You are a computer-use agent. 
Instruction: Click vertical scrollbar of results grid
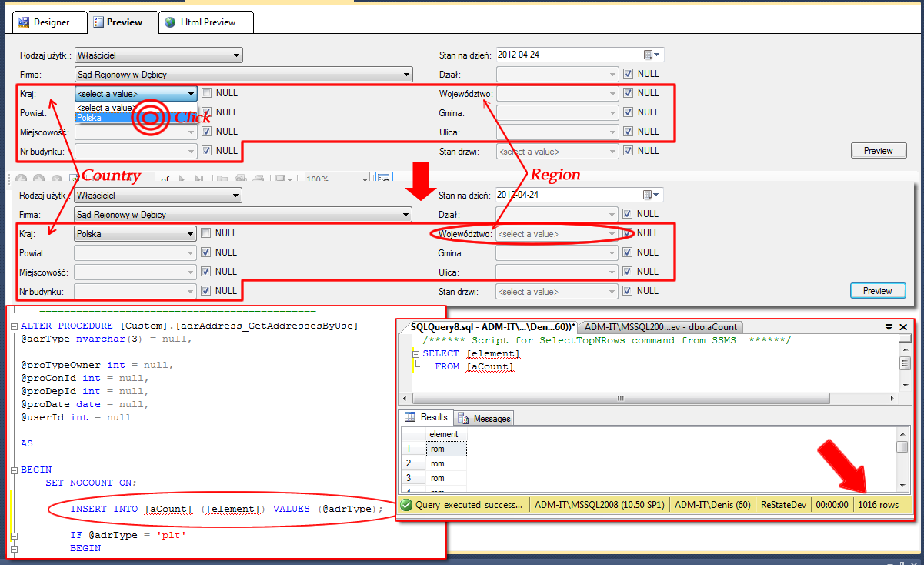902,460
